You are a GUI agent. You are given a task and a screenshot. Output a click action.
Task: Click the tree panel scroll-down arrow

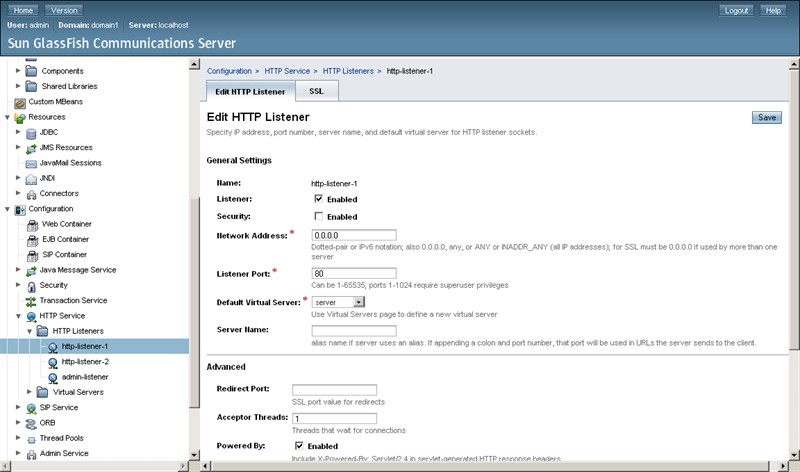(x=194, y=455)
